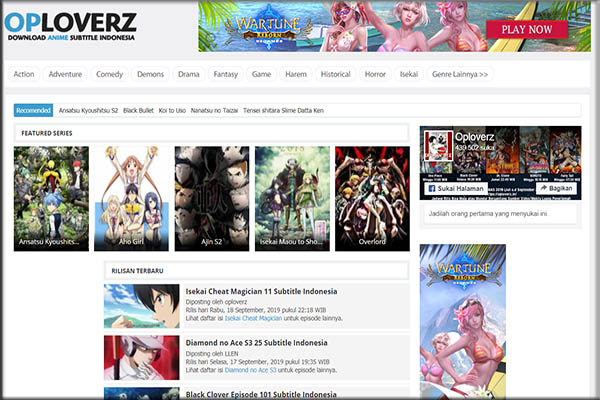600x400 pixels.
Task: Select the Isekai genre
Action: tap(409, 74)
